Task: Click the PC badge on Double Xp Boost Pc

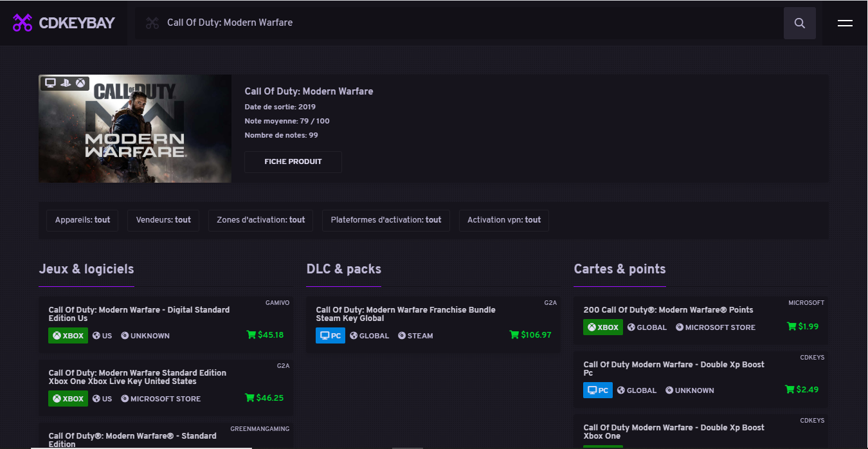Action: [x=598, y=390]
